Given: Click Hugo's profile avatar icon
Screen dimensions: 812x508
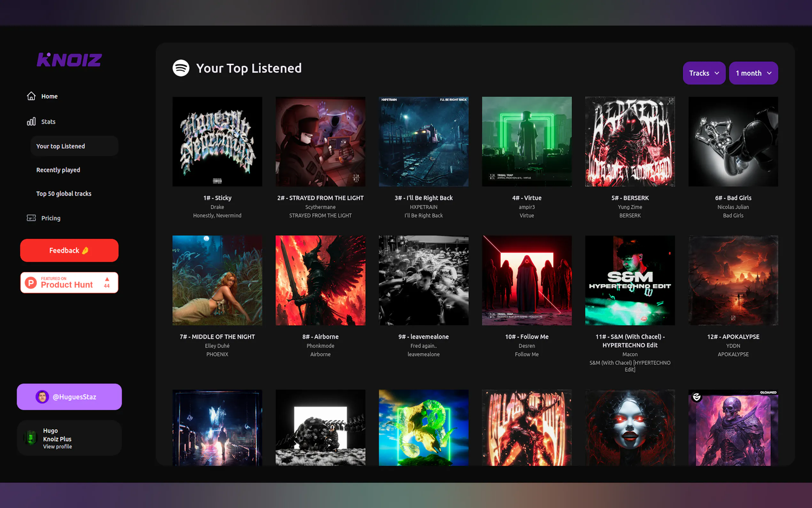Looking at the screenshot, I should 31,438.
